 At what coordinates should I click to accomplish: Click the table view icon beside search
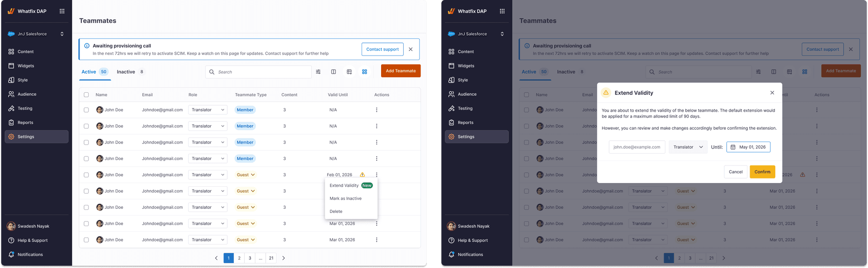(349, 72)
